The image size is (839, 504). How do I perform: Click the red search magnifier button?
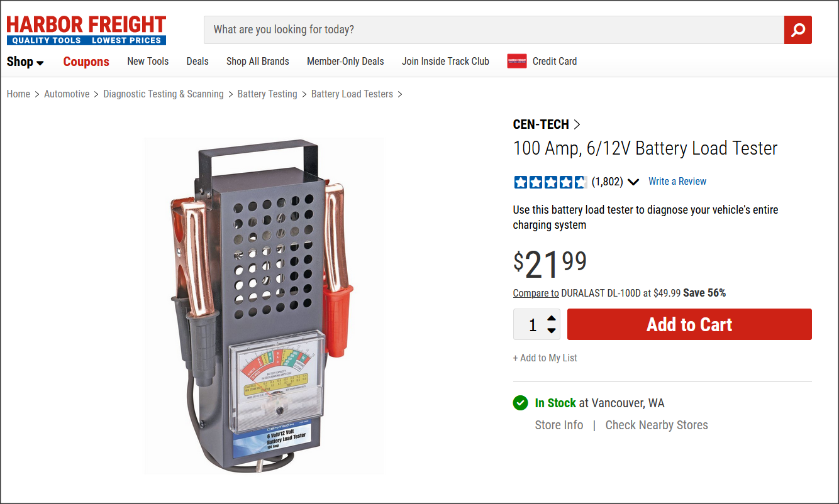pyautogui.click(x=797, y=30)
